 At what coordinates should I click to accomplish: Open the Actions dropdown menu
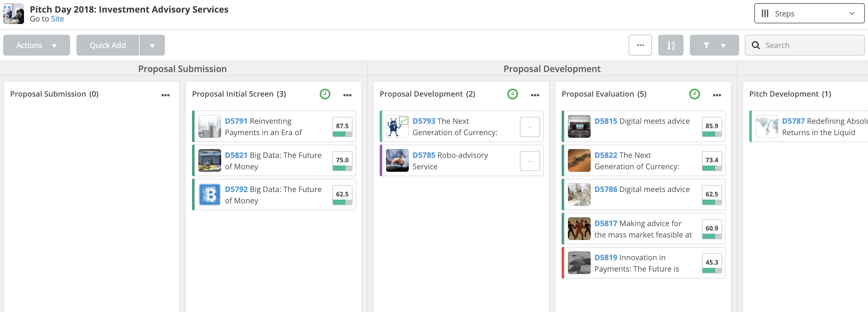36,45
